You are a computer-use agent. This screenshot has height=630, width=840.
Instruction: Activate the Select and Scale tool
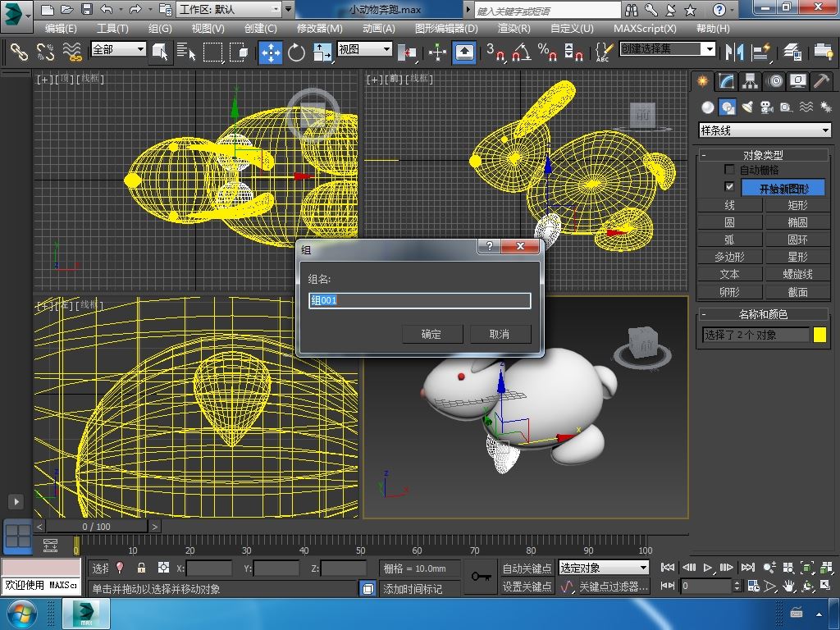322,52
